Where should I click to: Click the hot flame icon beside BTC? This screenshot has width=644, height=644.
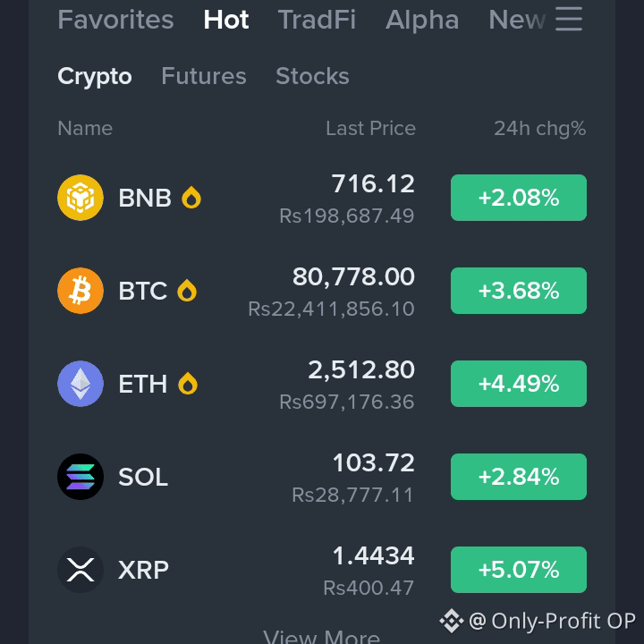point(187,291)
